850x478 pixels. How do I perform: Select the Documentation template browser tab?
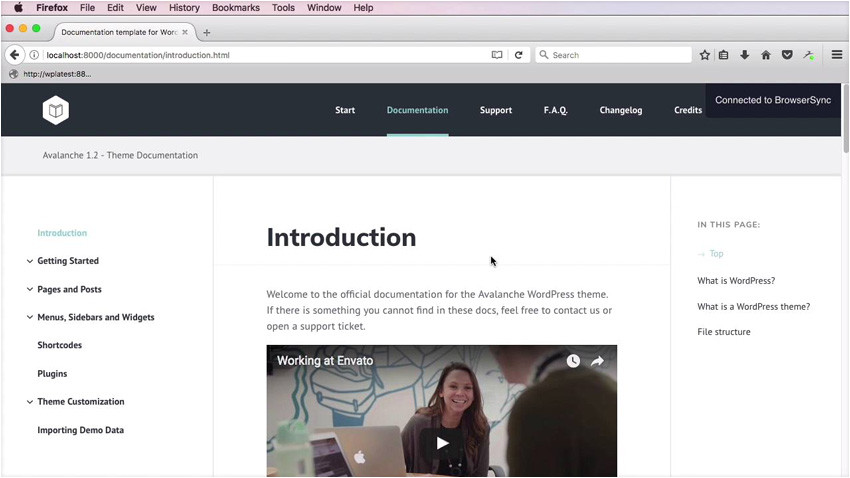coord(125,32)
